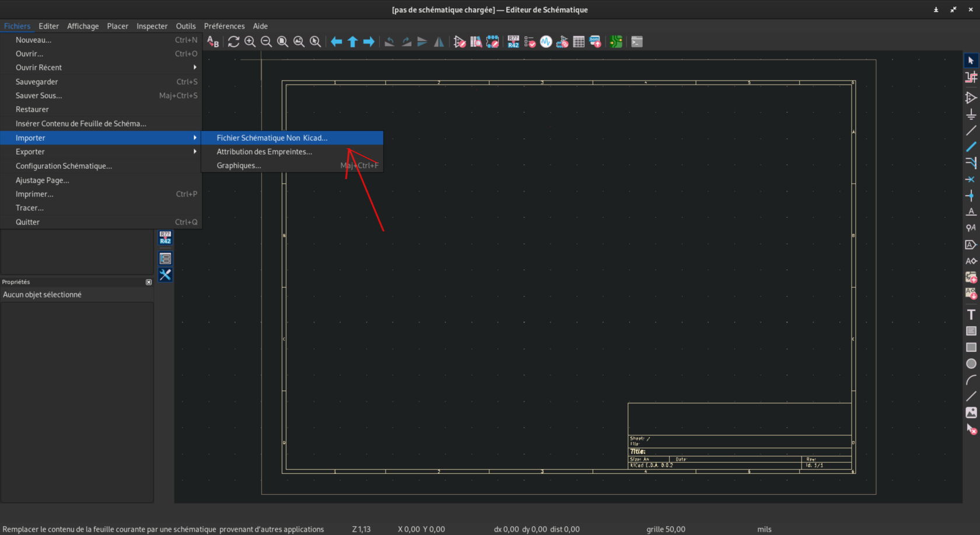The image size is (980, 535).
Task: Select add hierarchical label tool
Action: coord(971,261)
